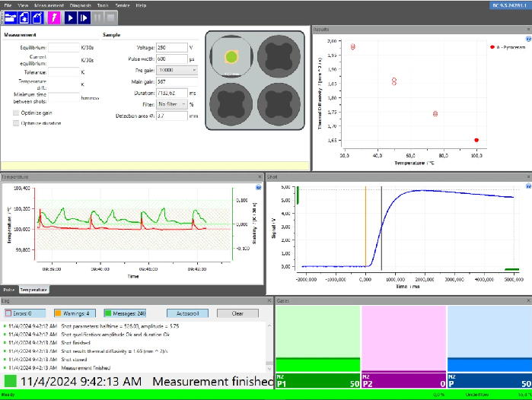Open the Service menu

[x=123, y=5]
